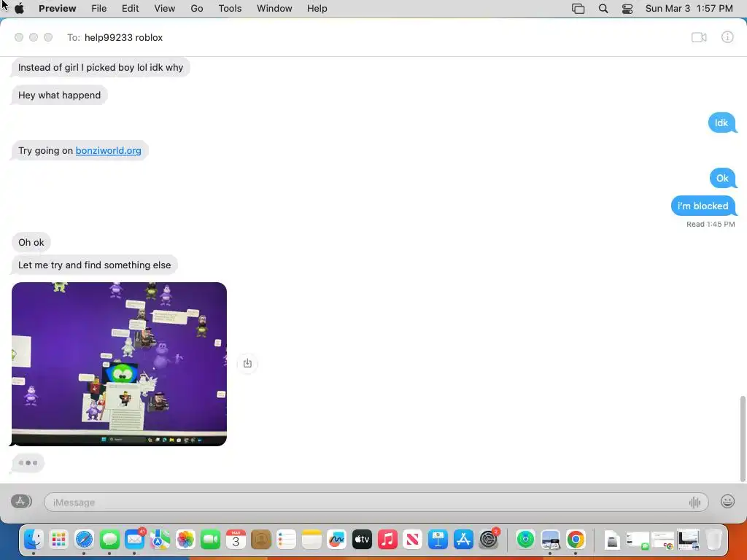Click into the iMessage text field
This screenshot has width=747, height=560.
pyautogui.click(x=376, y=502)
